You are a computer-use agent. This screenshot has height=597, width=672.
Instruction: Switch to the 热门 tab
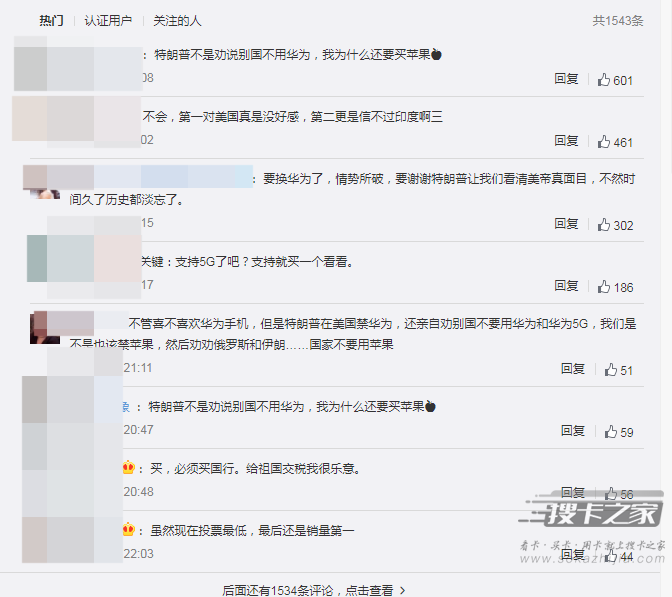click(51, 21)
